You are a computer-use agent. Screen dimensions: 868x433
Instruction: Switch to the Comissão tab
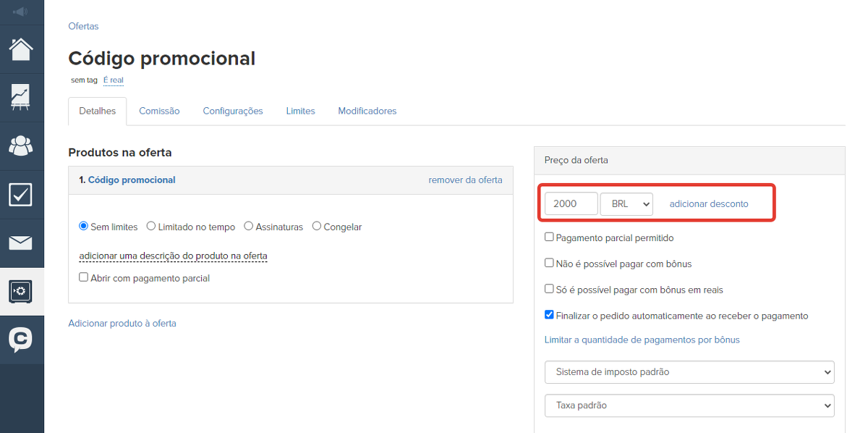pos(159,112)
